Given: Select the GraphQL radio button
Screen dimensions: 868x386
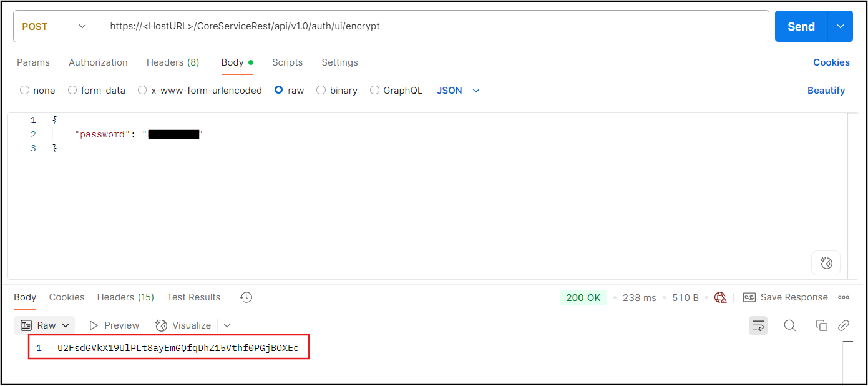Looking at the screenshot, I should coord(374,91).
